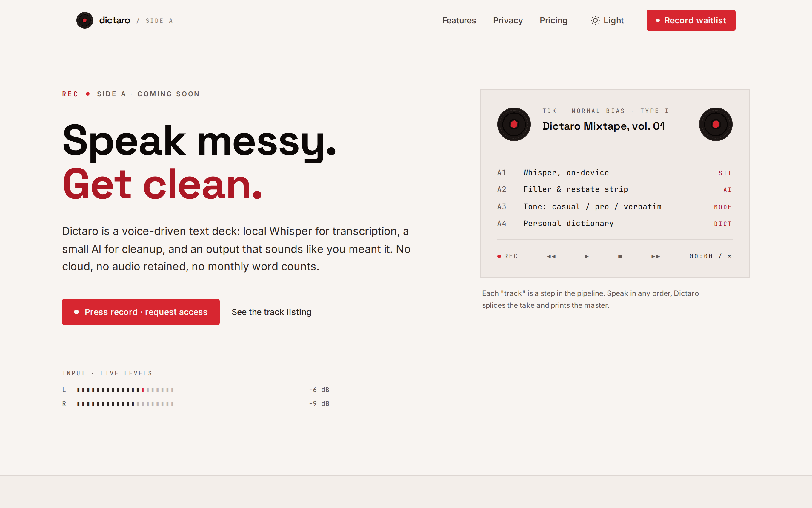Click the -9 dB readout

[319, 403]
